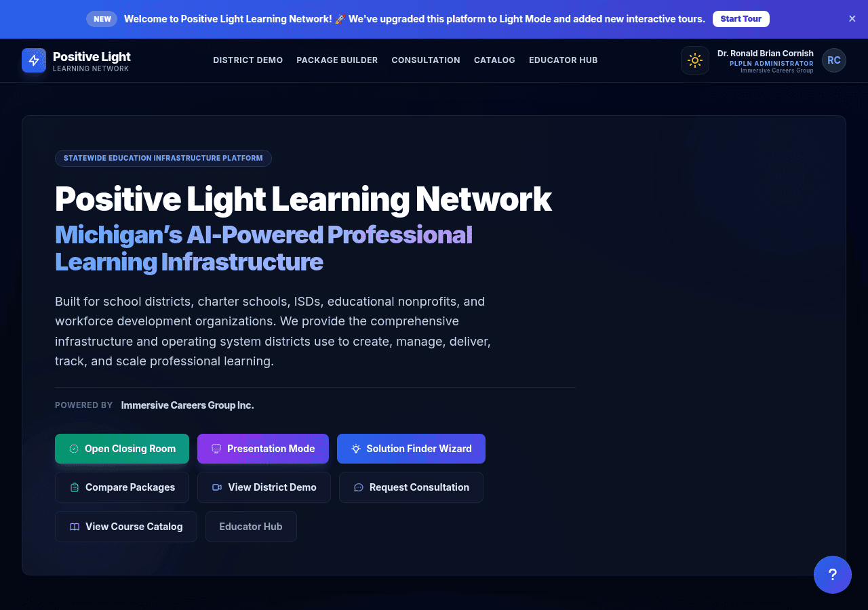Open the View Course Catalog button
The width and height of the screenshot is (868, 610).
tap(126, 527)
